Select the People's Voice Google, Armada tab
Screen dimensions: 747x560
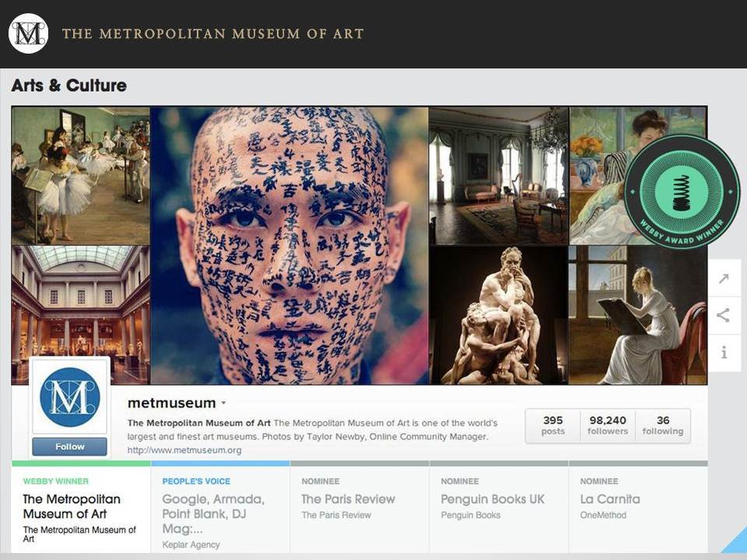point(220,507)
